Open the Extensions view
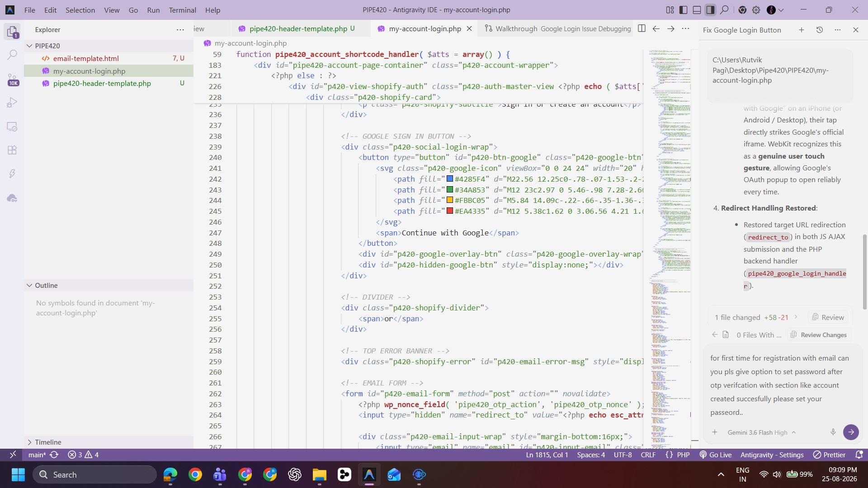Image resolution: width=868 pixels, height=488 pixels. click(12, 150)
